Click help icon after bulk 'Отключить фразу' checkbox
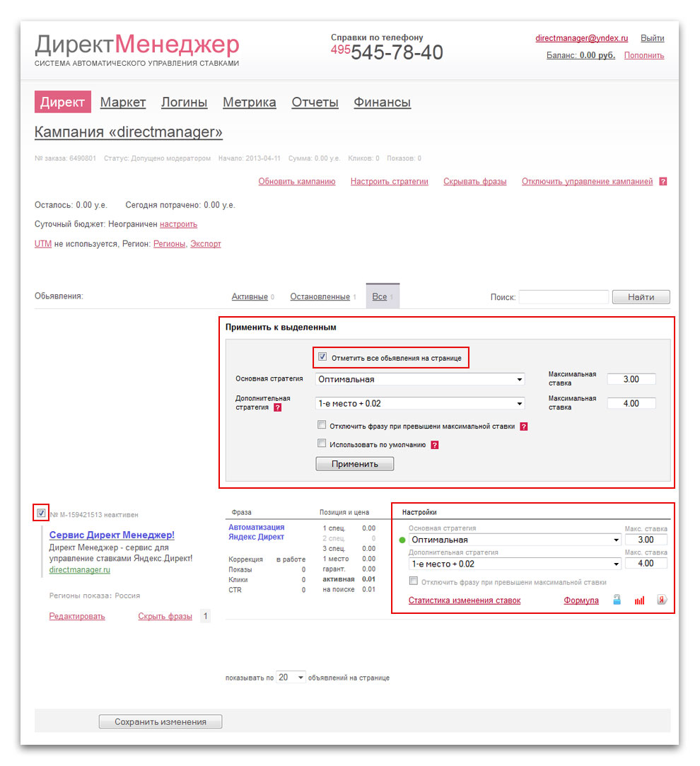Viewport: 700px width, 766px height. [x=524, y=426]
